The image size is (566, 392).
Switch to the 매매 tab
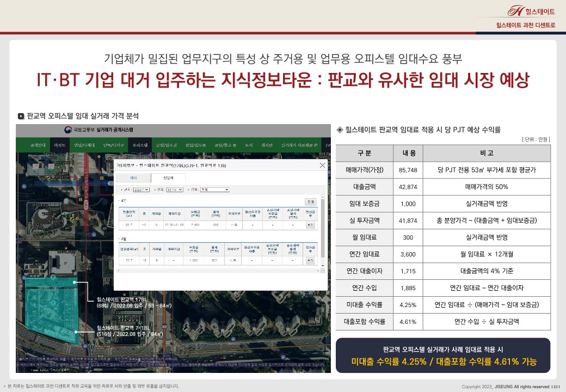(x=134, y=177)
